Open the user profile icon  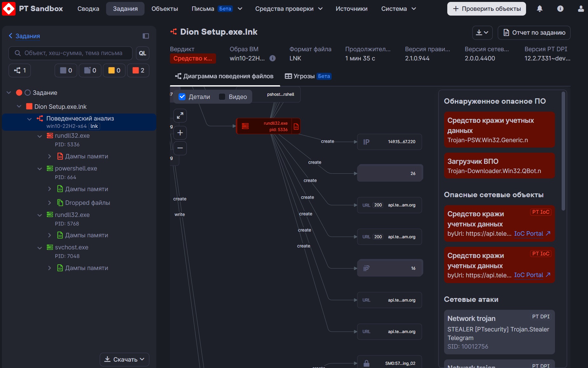point(581,9)
